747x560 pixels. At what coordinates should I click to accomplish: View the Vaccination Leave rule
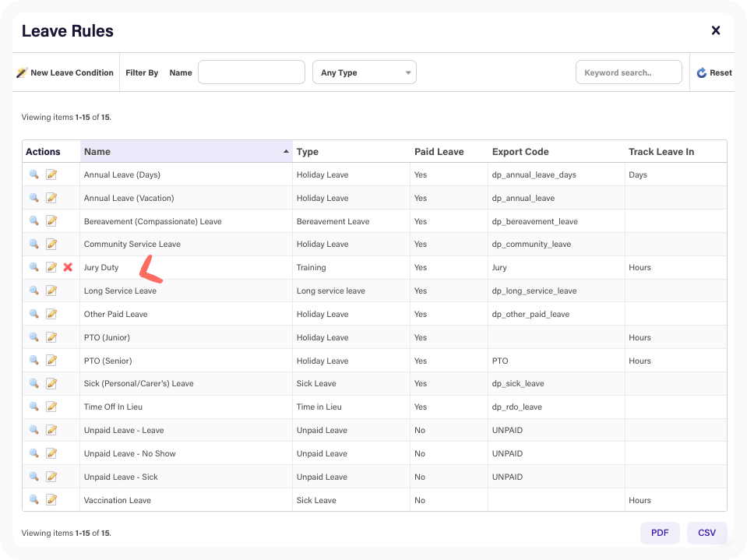pyautogui.click(x=33, y=500)
